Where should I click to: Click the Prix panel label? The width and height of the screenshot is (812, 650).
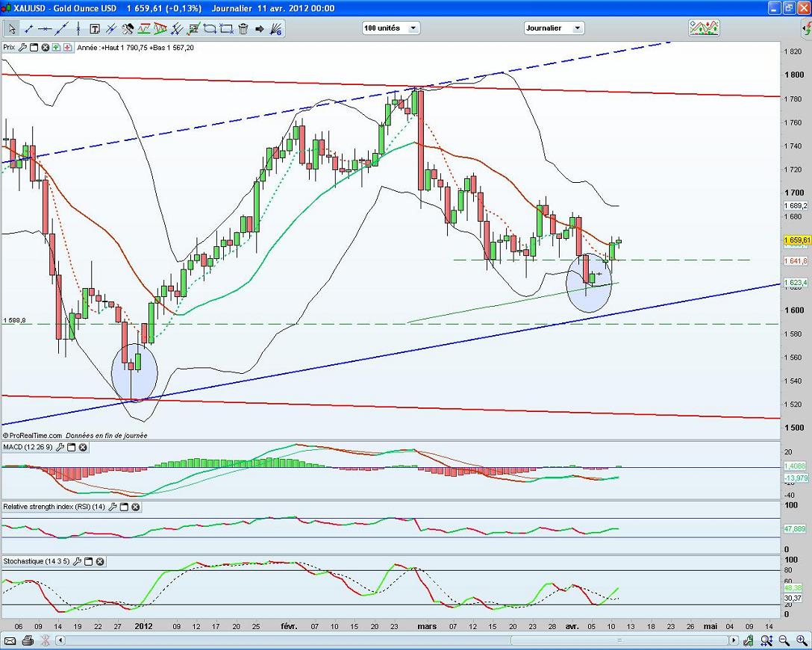tap(9, 47)
